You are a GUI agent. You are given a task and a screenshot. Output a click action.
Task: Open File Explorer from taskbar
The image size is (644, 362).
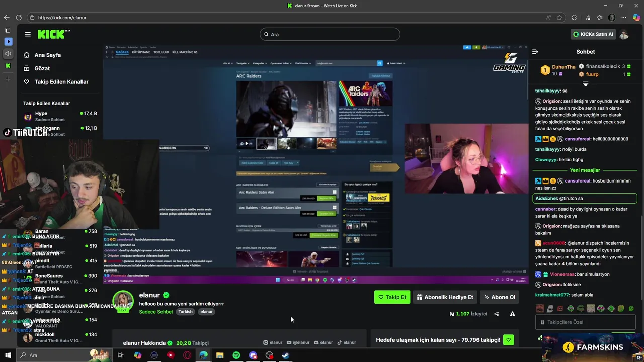(220, 355)
